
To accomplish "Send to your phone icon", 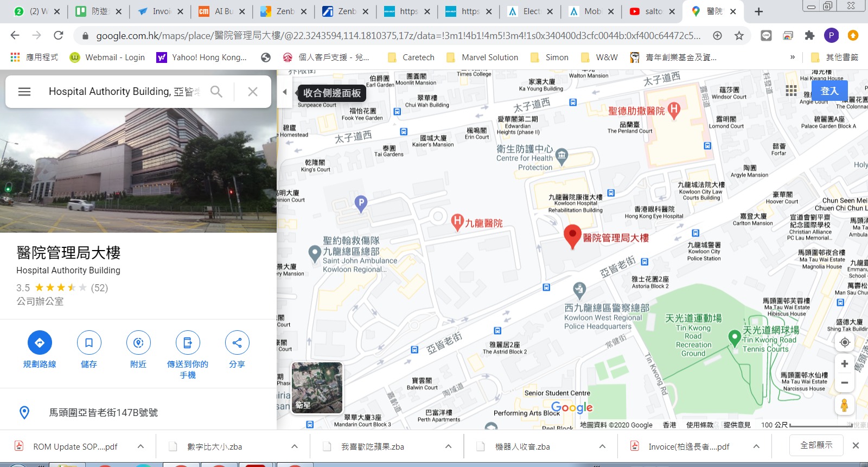I will (188, 343).
